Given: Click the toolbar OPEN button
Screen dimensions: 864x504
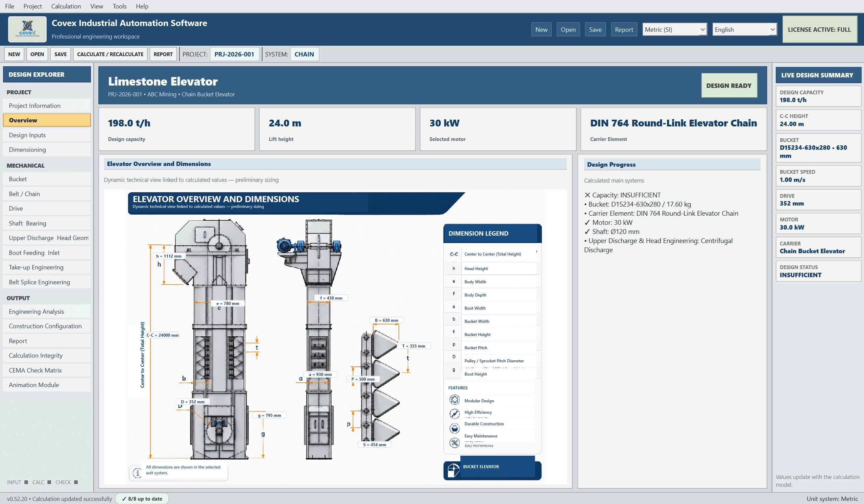Looking at the screenshot, I should [37, 54].
